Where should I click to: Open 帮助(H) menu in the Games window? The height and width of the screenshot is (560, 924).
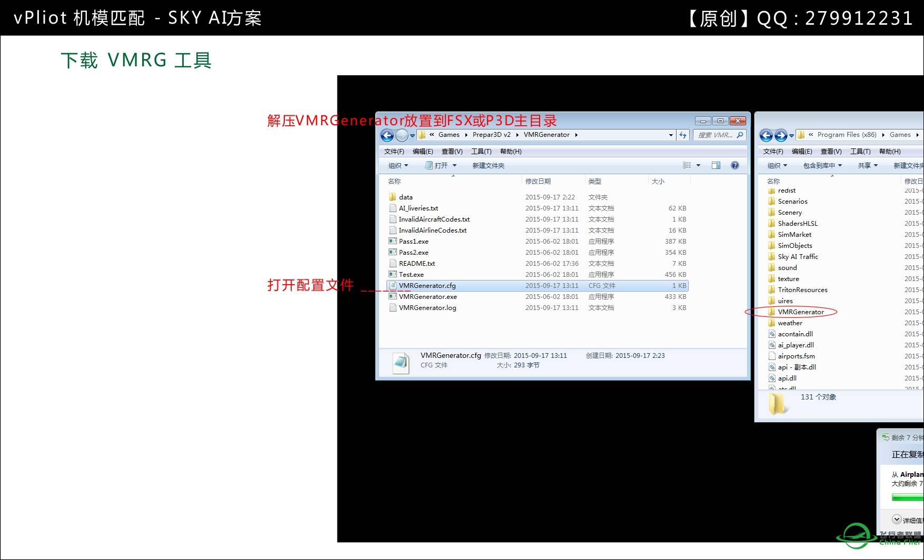[890, 151]
